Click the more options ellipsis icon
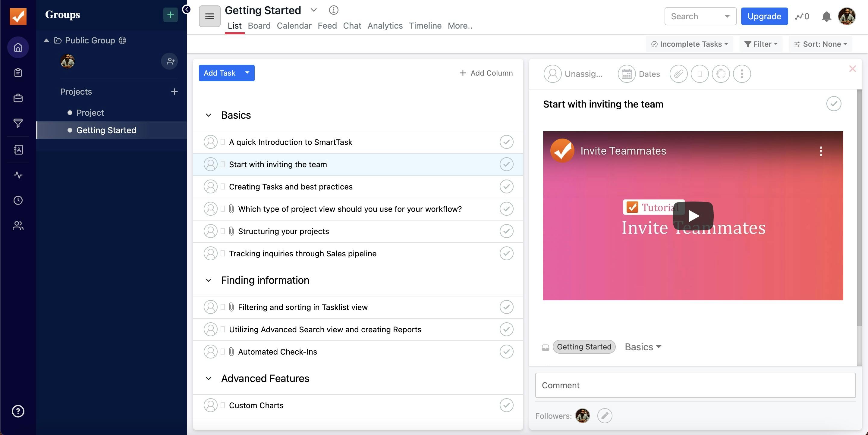This screenshot has width=868, height=435. [x=742, y=73]
